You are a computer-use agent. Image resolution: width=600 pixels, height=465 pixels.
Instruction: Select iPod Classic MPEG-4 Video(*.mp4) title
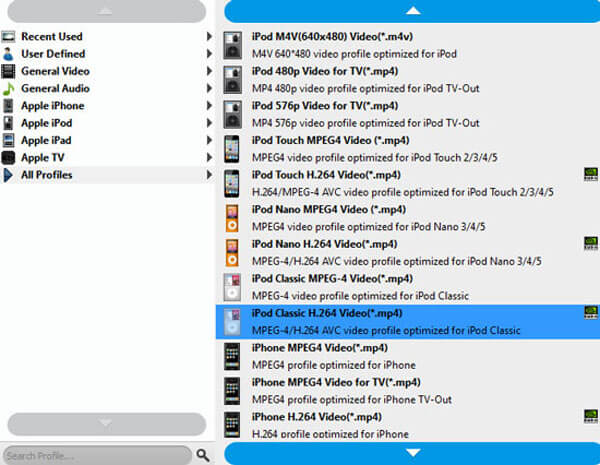click(x=332, y=279)
